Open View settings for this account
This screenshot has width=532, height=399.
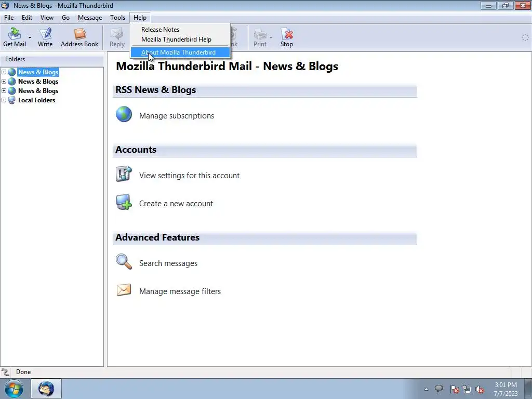click(x=189, y=176)
